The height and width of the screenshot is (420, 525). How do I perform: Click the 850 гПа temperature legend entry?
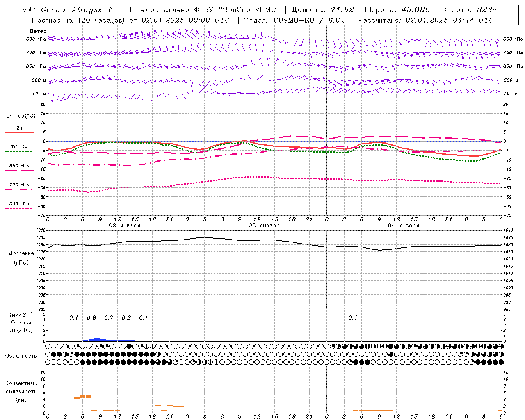(19, 166)
